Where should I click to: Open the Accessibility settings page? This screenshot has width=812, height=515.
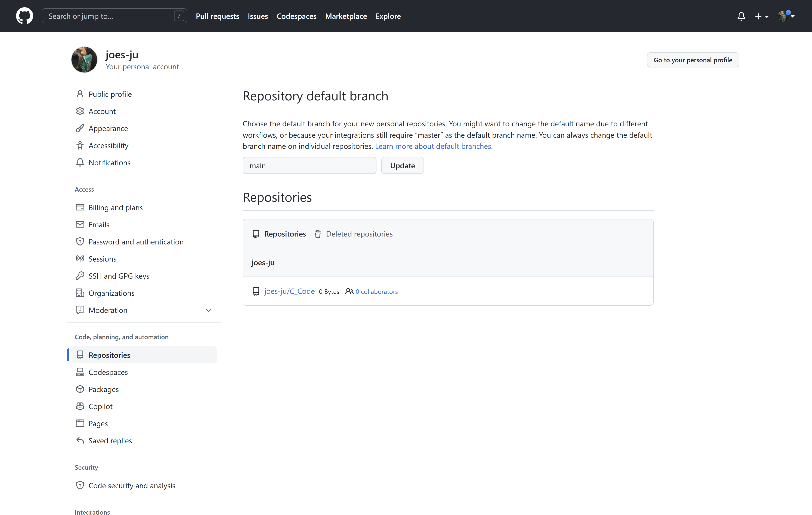[144, 146]
